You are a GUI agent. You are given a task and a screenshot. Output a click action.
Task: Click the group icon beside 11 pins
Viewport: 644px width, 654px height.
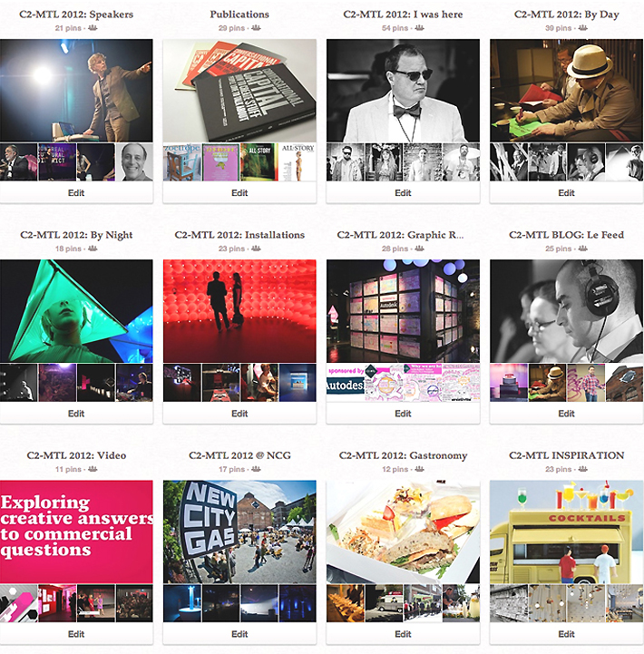pos(93,469)
